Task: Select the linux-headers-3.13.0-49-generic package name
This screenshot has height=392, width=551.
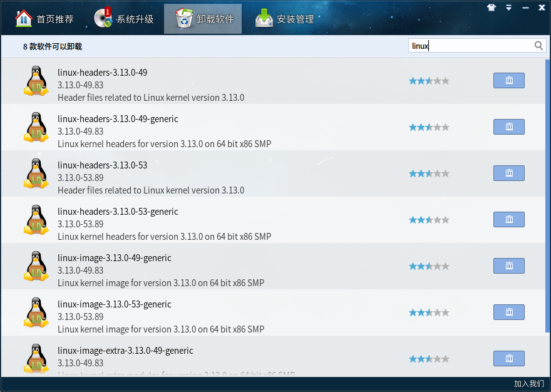Action: click(x=118, y=119)
